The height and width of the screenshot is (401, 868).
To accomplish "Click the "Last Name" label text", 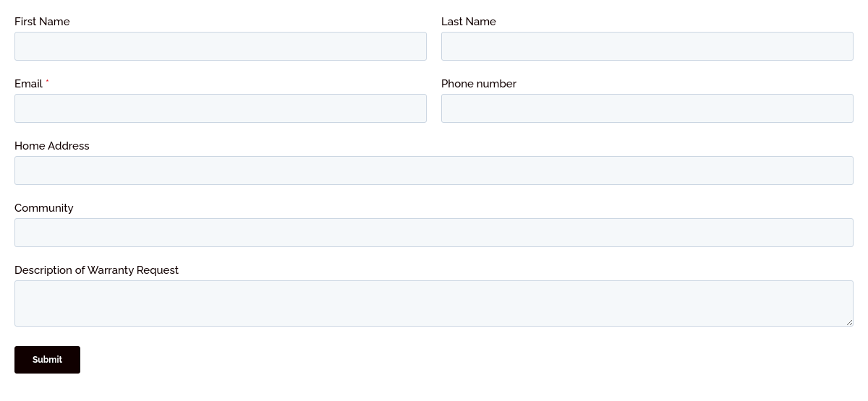I will tap(469, 22).
